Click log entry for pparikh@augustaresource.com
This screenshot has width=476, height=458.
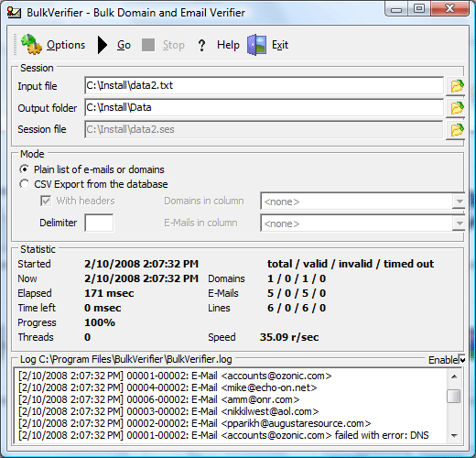[x=195, y=423]
